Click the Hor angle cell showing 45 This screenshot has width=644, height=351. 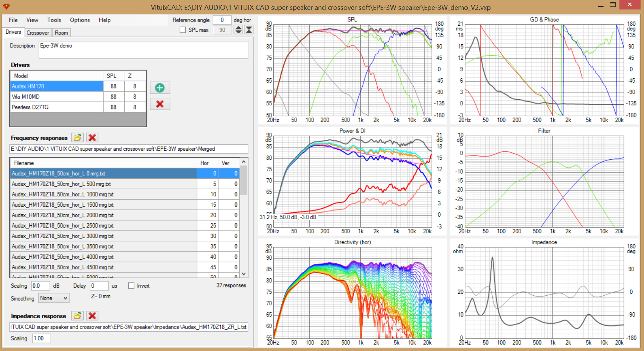[x=208, y=267]
